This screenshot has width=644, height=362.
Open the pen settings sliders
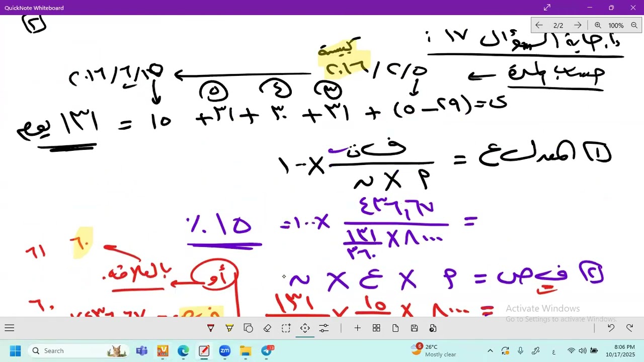point(324,328)
